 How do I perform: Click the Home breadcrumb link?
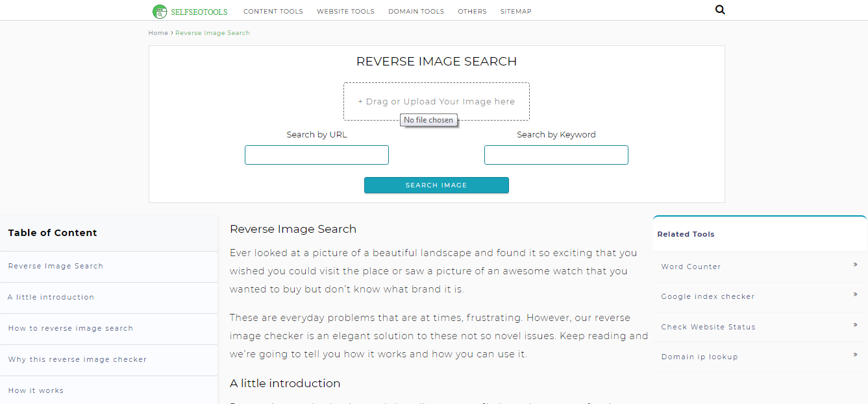158,33
